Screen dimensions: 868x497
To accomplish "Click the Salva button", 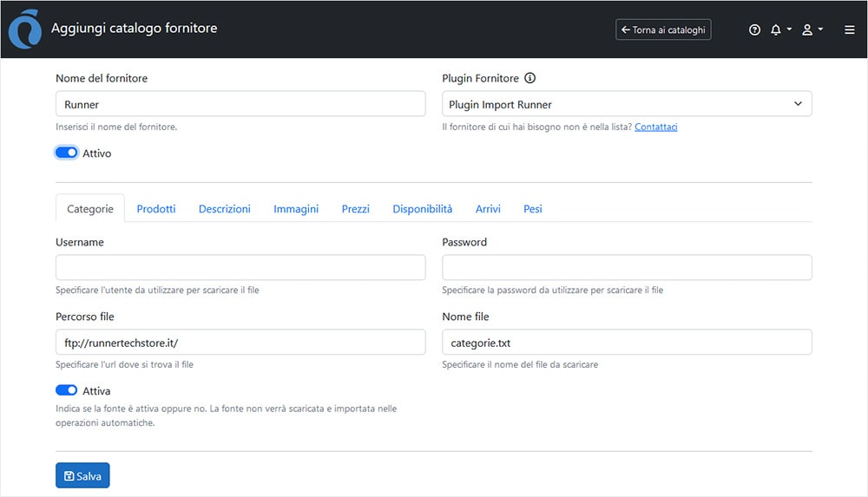I will coord(82,476).
